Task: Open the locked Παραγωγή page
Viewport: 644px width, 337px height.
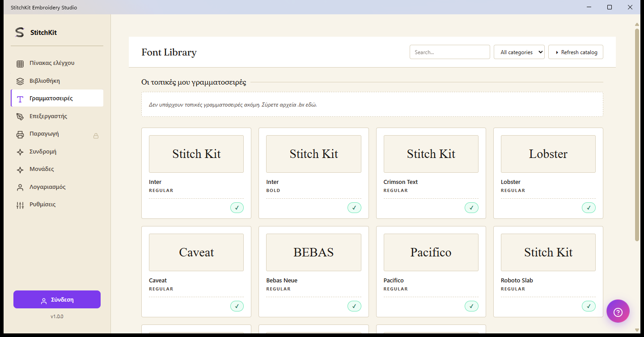Action: pos(57,133)
